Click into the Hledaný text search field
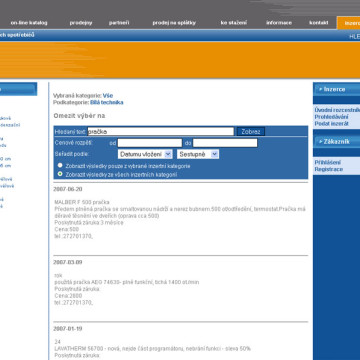Image resolution: width=360 pixels, height=360 pixels. point(161,131)
